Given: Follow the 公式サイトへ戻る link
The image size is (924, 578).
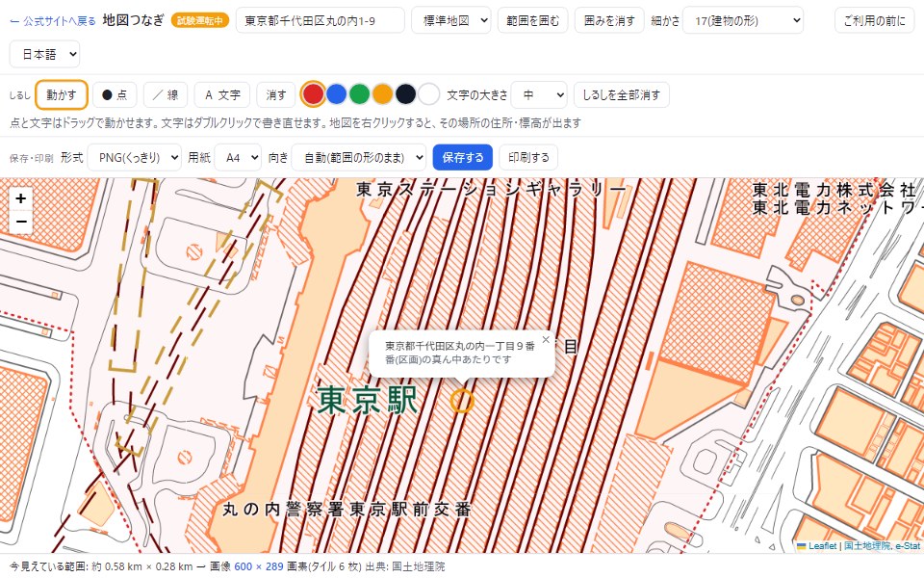Looking at the screenshot, I should click(x=53, y=21).
